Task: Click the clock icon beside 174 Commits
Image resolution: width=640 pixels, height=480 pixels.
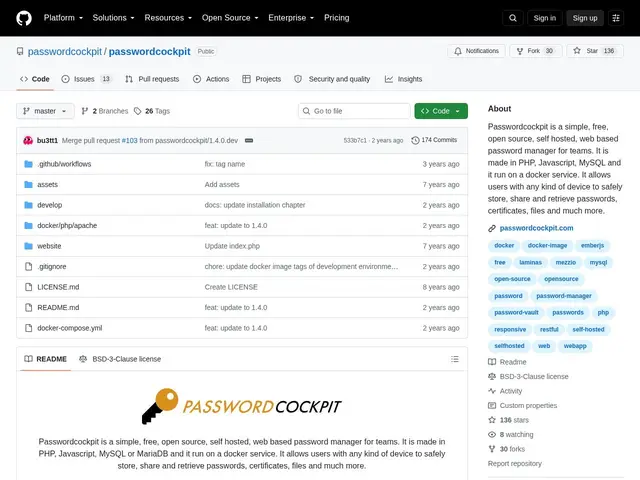Action: (415, 140)
